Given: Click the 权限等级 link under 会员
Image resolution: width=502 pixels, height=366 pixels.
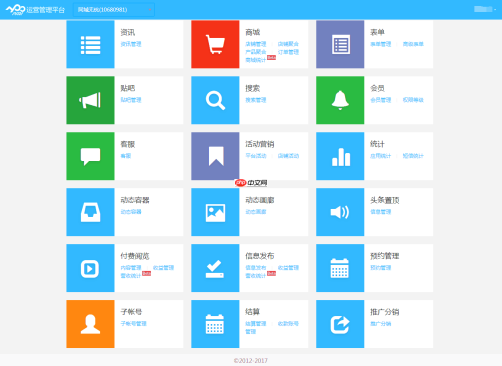Looking at the screenshot, I should point(413,100).
